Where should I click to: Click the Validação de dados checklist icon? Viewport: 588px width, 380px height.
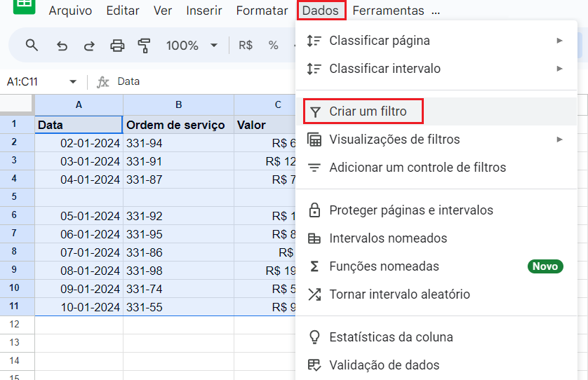coord(314,365)
